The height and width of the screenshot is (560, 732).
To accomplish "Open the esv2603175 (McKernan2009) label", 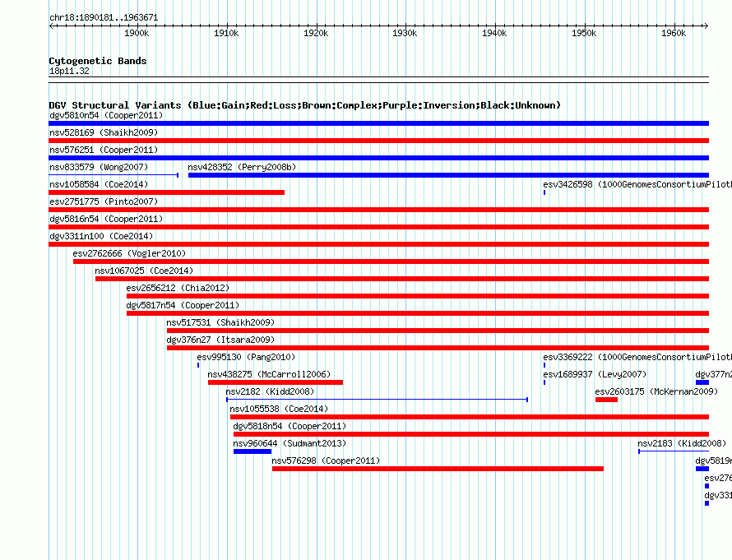I will [x=656, y=391].
